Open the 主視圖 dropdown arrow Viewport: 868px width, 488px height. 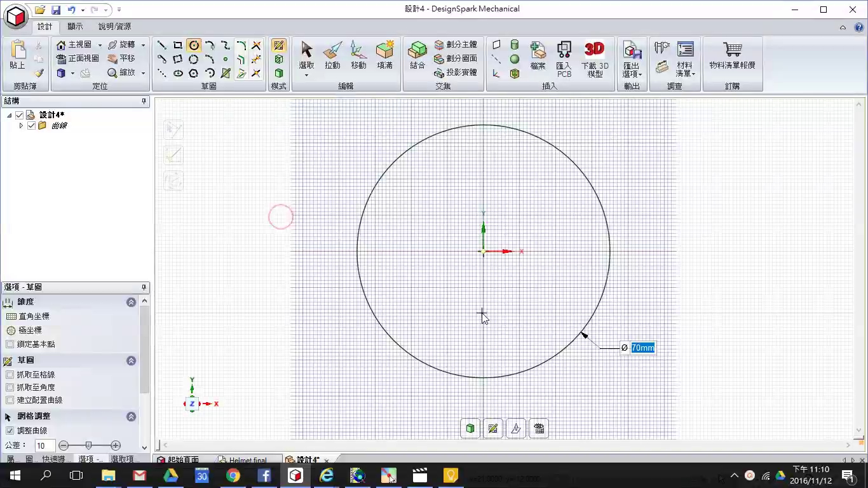coord(100,45)
